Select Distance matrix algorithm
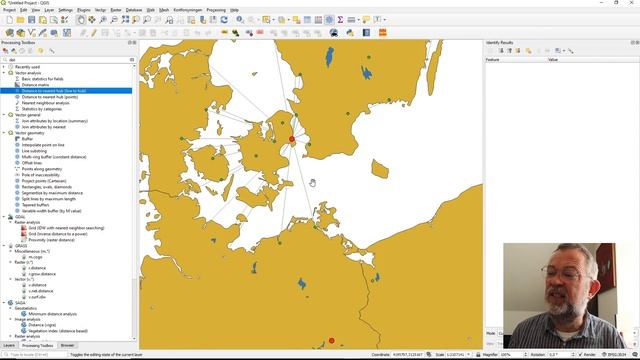The width and height of the screenshot is (640, 360). coord(35,85)
